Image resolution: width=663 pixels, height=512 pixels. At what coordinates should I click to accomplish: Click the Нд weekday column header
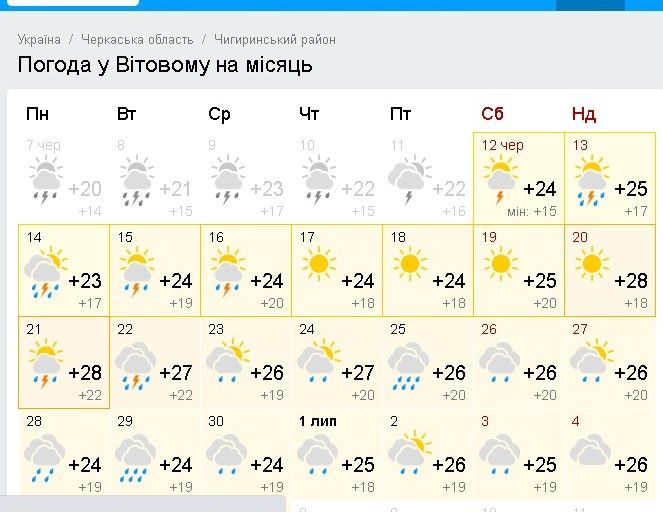(x=583, y=114)
